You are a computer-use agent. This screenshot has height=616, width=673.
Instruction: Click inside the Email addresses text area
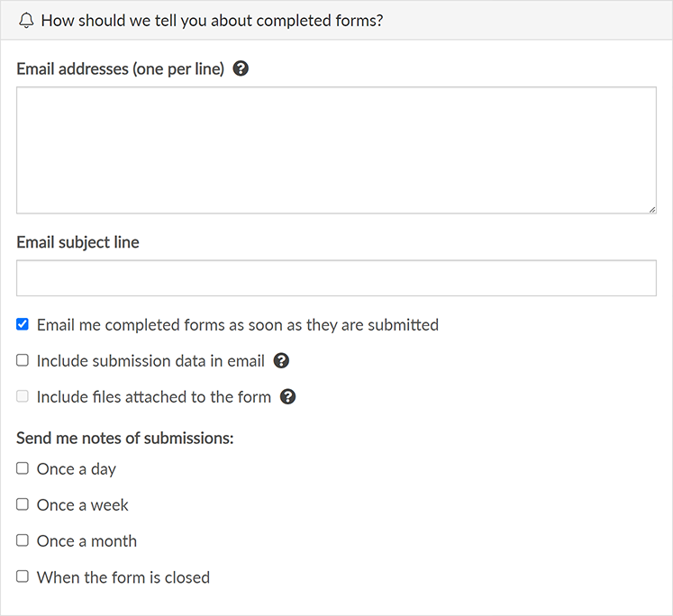point(336,149)
